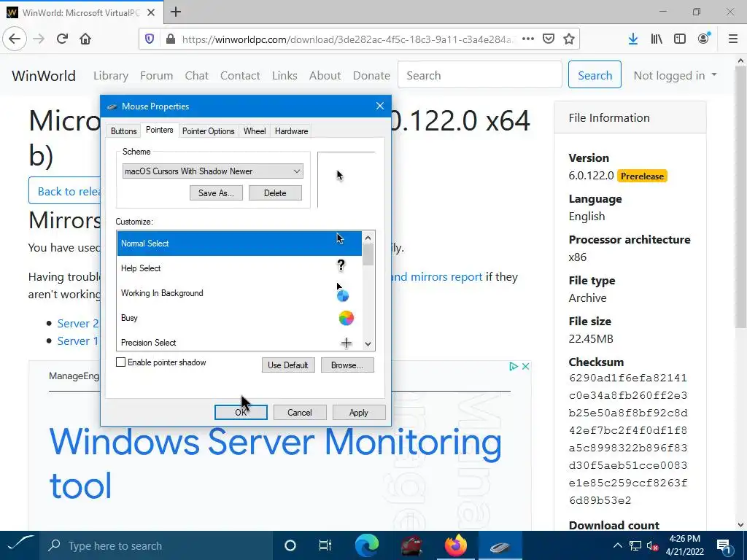Open network status tray icon
The width and height of the screenshot is (747, 560).
point(635,545)
